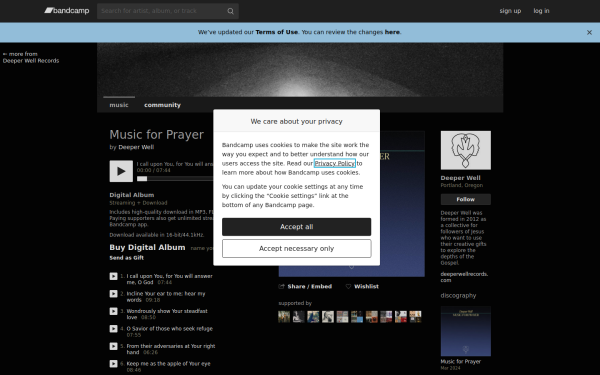Follow Deeper Well

coord(465,199)
